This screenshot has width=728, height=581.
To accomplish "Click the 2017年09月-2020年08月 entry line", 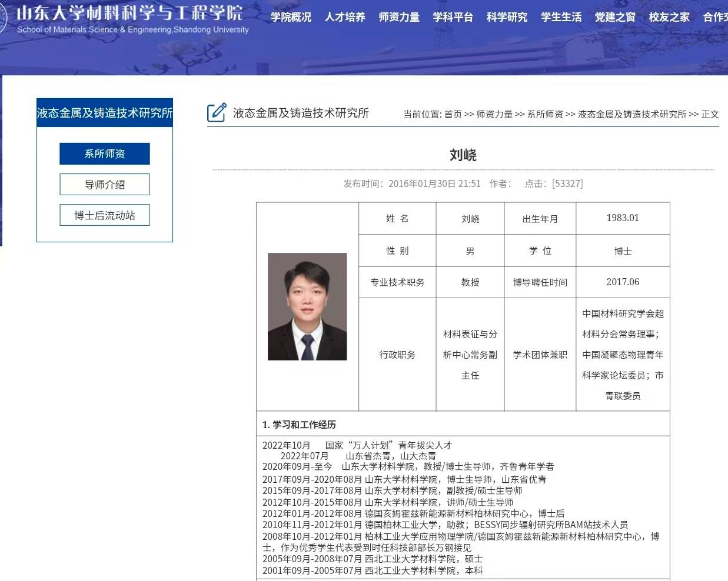I will point(404,479).
